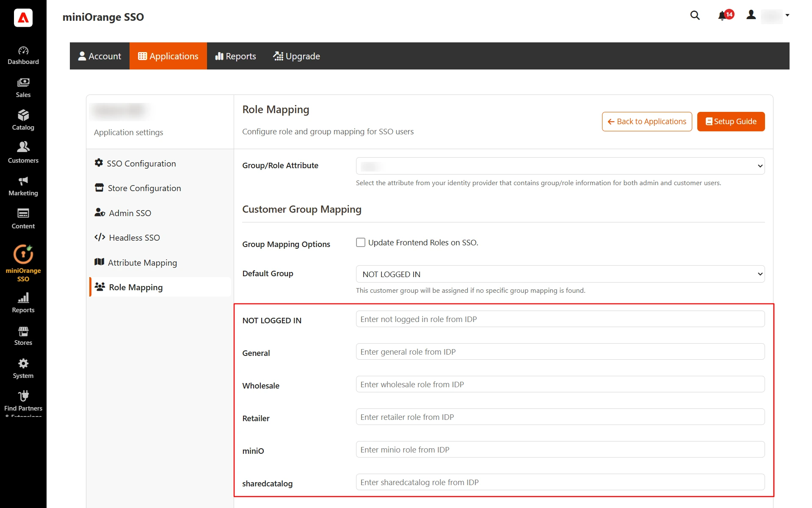Image resolution: width=812 pixels, height=508 pixels.
Task: Switch to the Upgrade tab
Action: [296, 56]
